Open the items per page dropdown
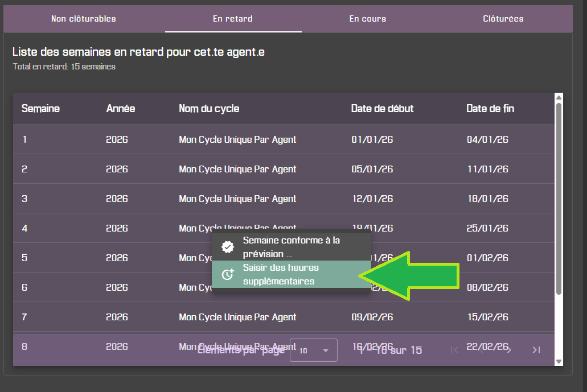This screenshot has width=587, height=392. point(314,350)
